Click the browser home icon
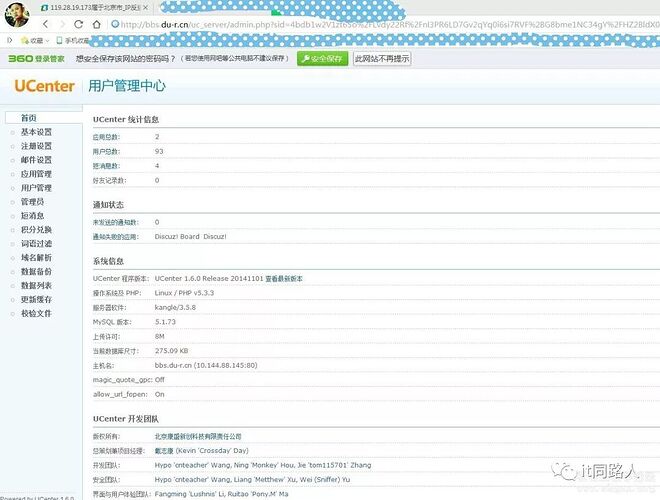Screen dimensions: 660x500 (97, 23)
